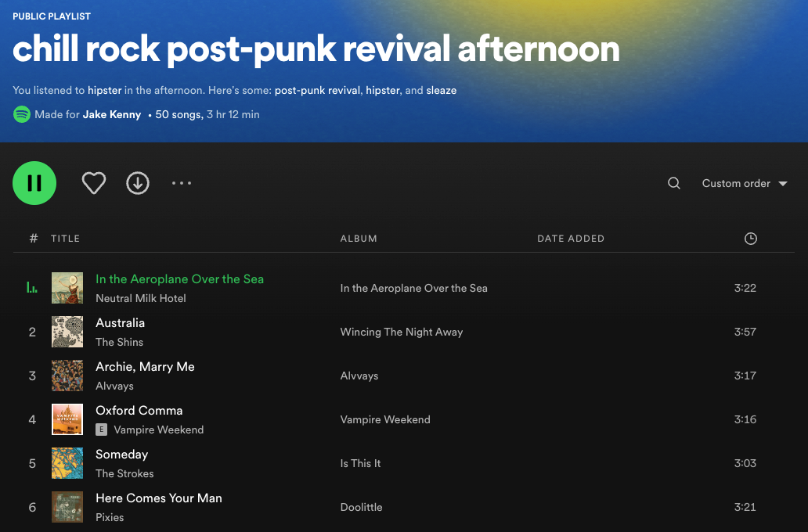The height and width of the screenshot is (532, 808).
Task: Sort tracks by the Album column header
Action: (359, 239)
